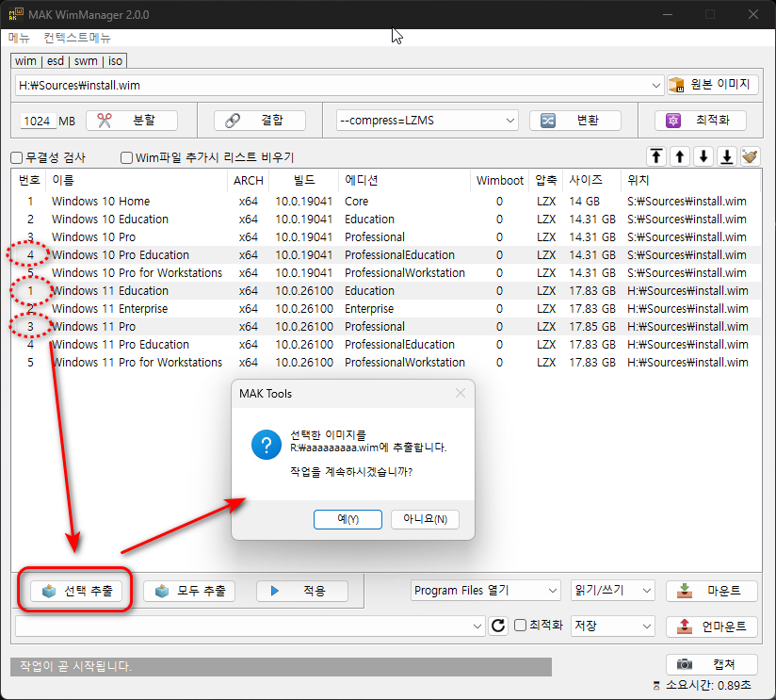Image resolution: width=776 pixels, height=700 pixels.
Task: Open the 메뉴 menu
Action: tap(19, 38)
